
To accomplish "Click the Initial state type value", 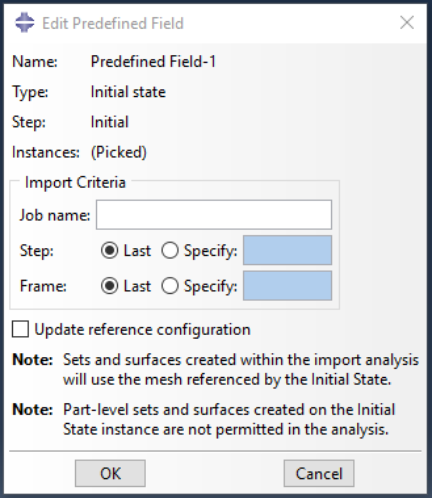I will point(128,92).
